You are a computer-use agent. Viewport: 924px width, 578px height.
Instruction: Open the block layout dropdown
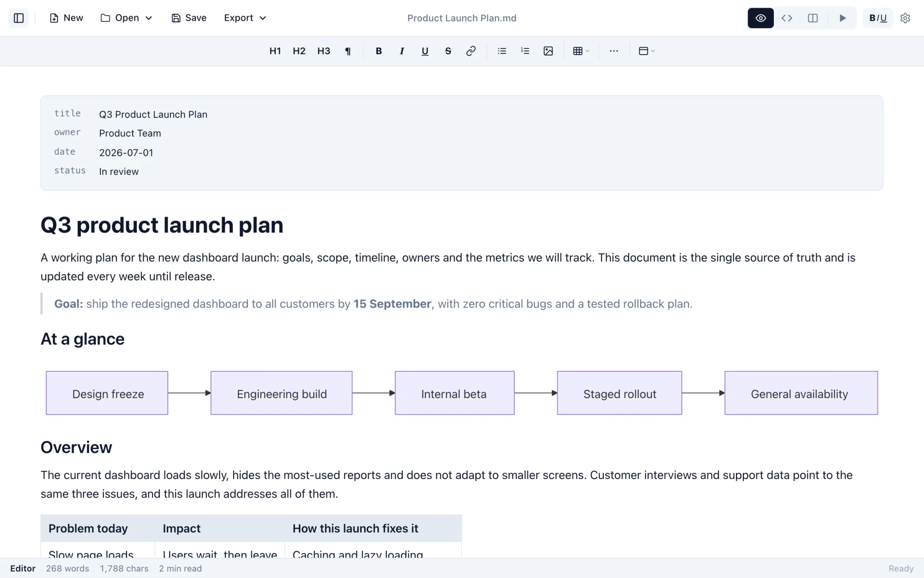tap(646, 51)
